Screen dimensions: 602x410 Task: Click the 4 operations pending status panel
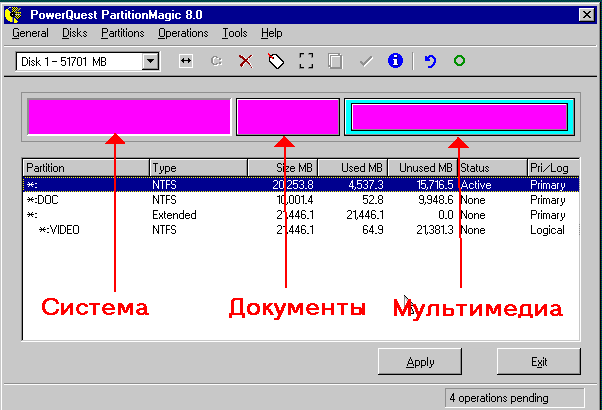pos(514,398)
